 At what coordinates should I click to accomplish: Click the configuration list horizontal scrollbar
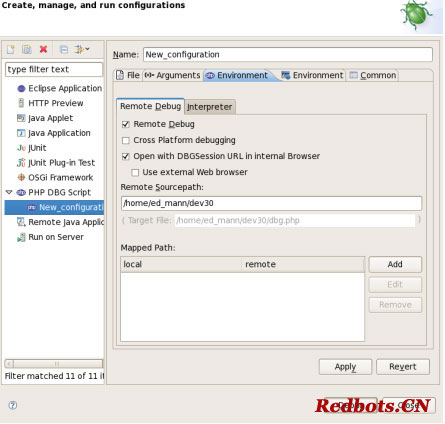[x=54, y=363]
